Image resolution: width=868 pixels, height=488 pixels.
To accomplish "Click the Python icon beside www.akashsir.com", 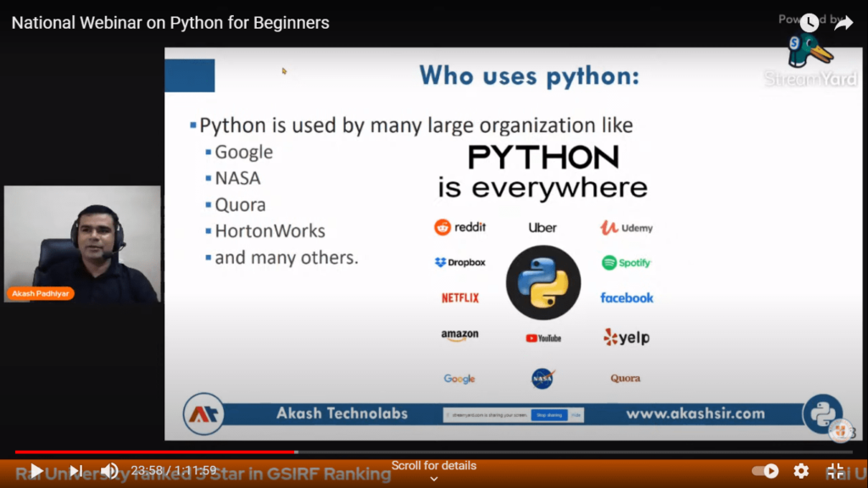I will click(x=822, y=413).
